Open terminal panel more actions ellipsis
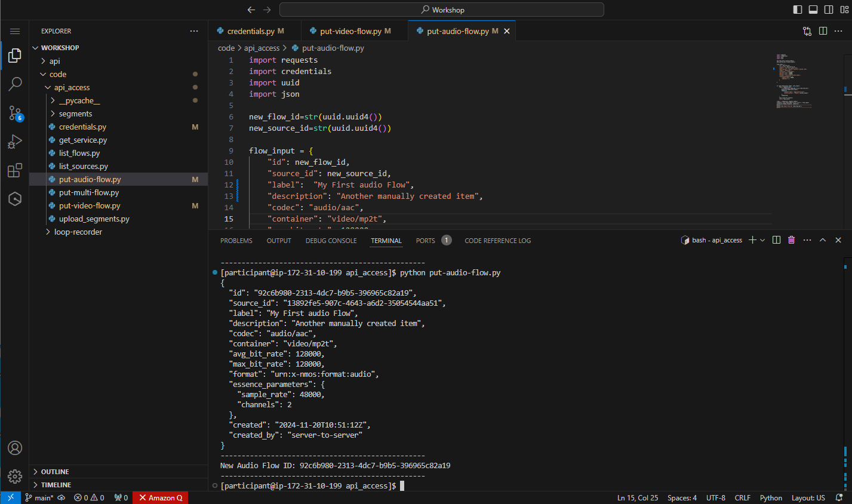The width and height of the screenshot is (852, 504). click(x=807, y=240)
